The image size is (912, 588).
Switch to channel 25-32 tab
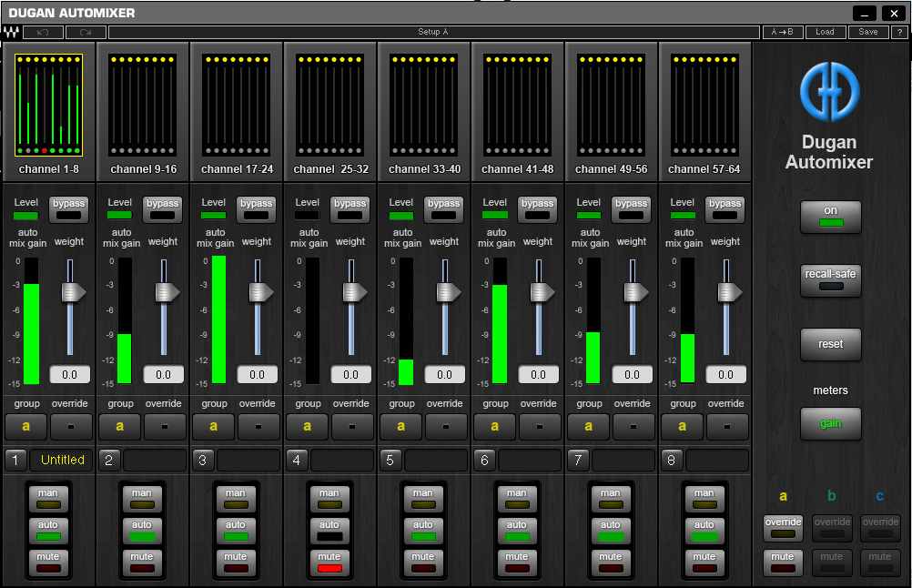(330, 106)
